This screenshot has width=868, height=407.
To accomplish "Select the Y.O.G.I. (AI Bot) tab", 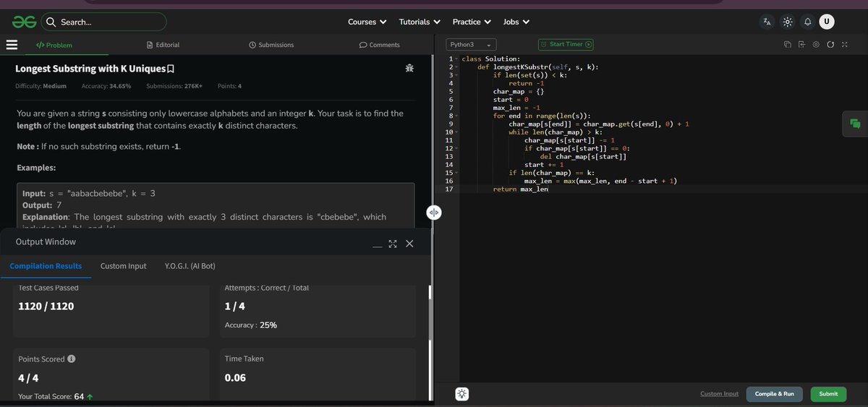I will point(190,266).
